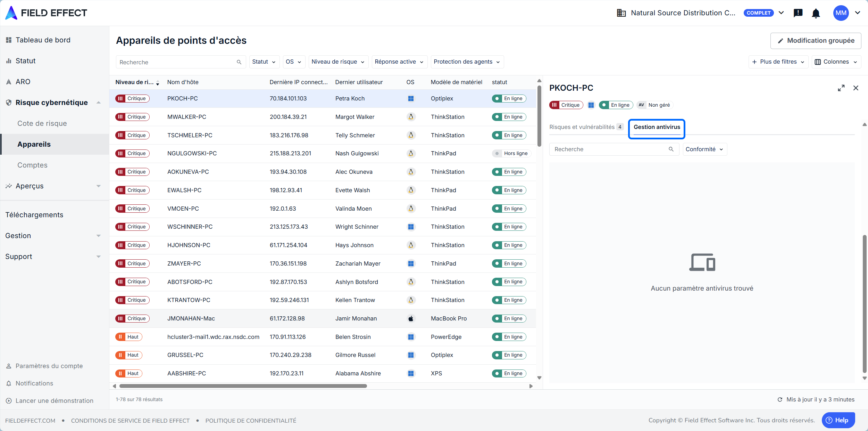Click search icon in devices search box
The height and width of the screenshot is (431, 868).
point(239,62)
